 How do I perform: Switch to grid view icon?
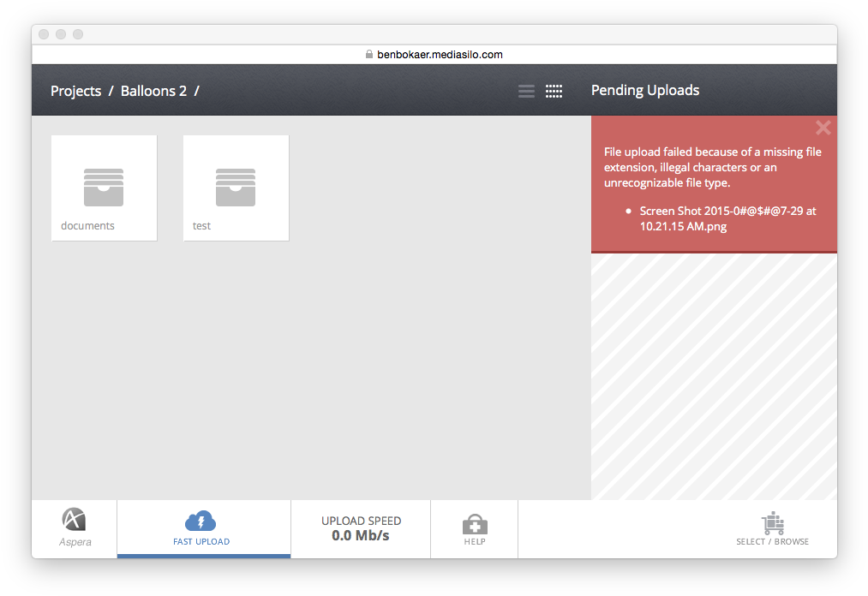554,92
